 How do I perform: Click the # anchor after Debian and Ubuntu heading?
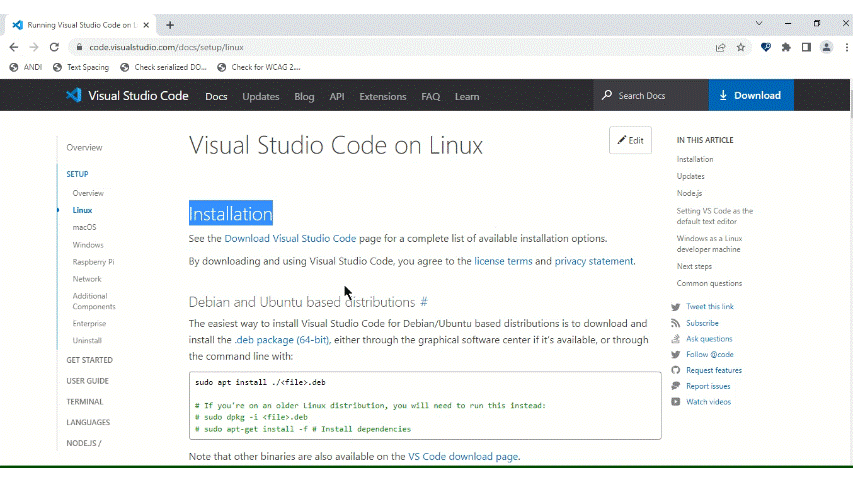[x=424, y=302]
